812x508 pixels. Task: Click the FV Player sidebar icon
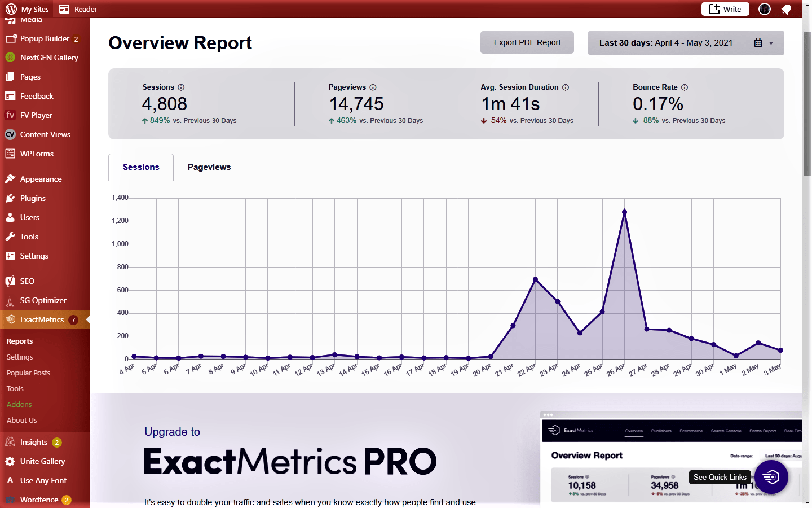coord(10,115)
